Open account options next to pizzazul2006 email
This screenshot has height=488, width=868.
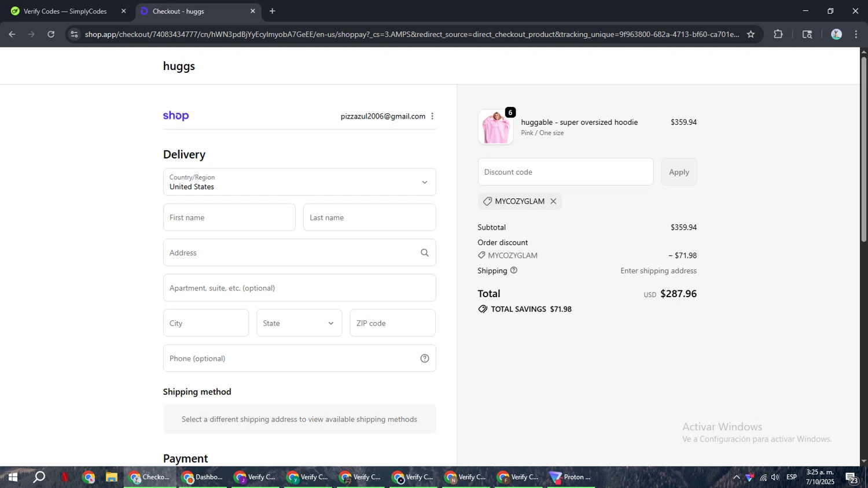click(432, 116)
